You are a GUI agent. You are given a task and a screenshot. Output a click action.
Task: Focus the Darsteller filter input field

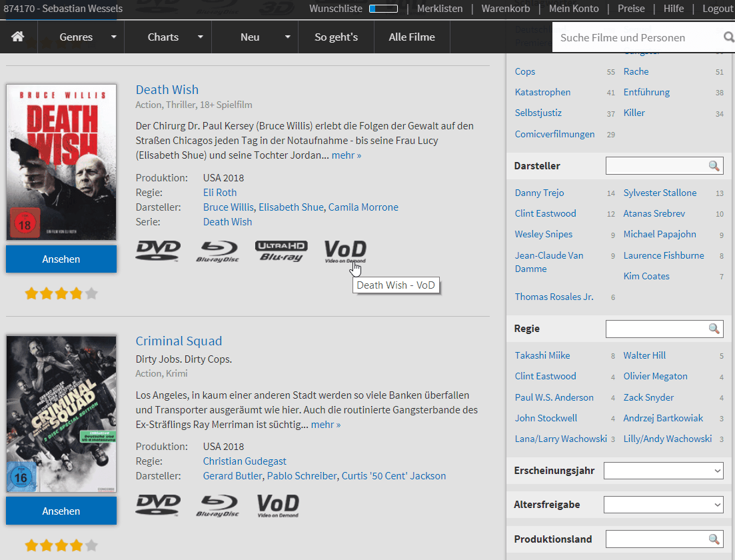(x=664, y=165)
